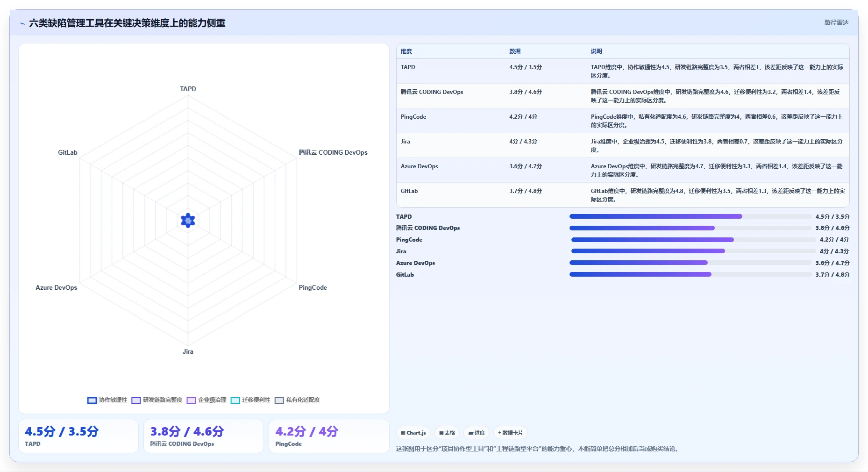Select the PingCode table row name
This screenshot has width=868, height=472.
(413, 117)
